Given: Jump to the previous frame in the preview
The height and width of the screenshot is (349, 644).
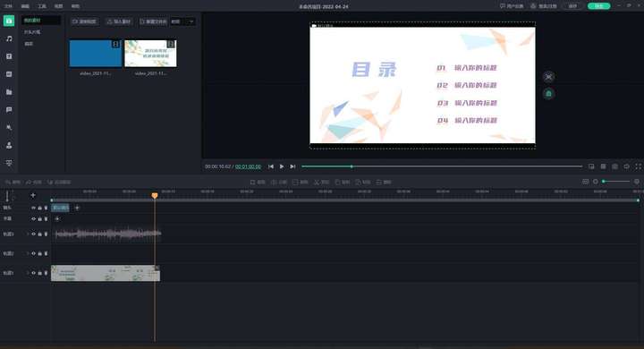Looking at the screenshot, I should coord(271,166).
